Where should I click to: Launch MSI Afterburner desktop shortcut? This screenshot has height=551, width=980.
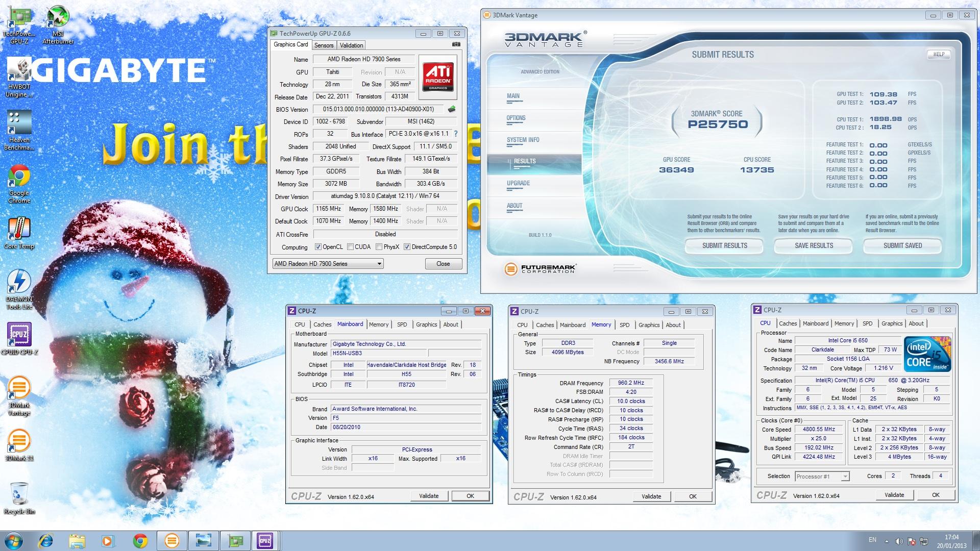tap(58, 24)
